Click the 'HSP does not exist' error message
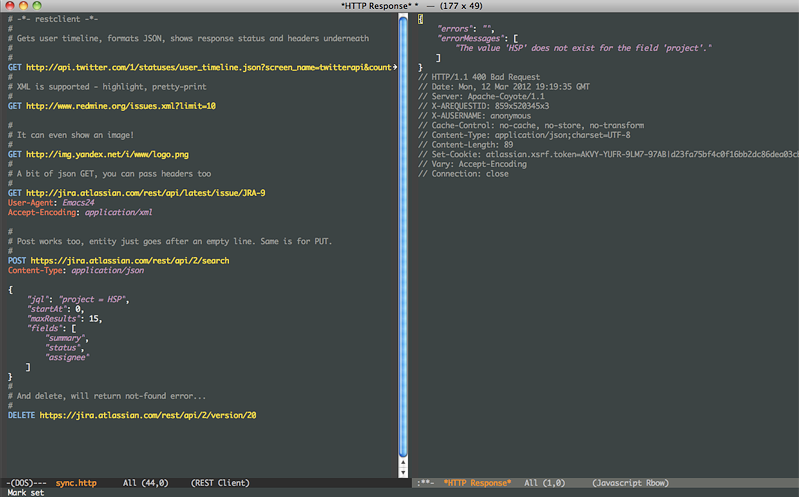Image resolution: width=799 pixels, height=497 pixels. [x=583, y=48]
